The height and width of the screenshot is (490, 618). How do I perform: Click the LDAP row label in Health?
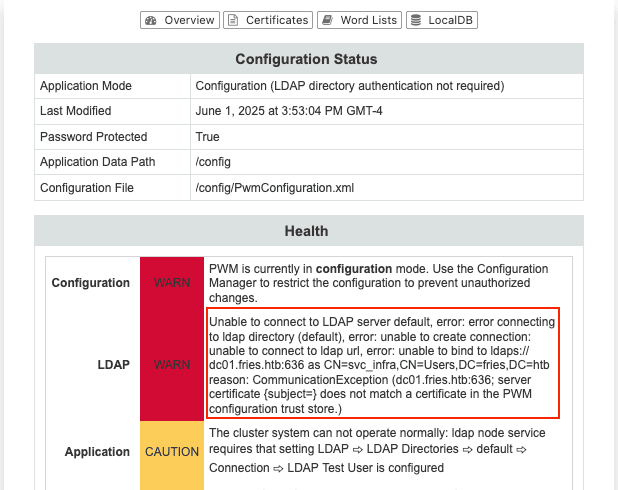(x=114, y=365)
